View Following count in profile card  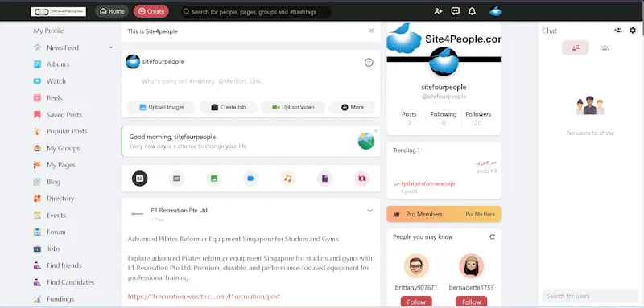coord(444,118)
